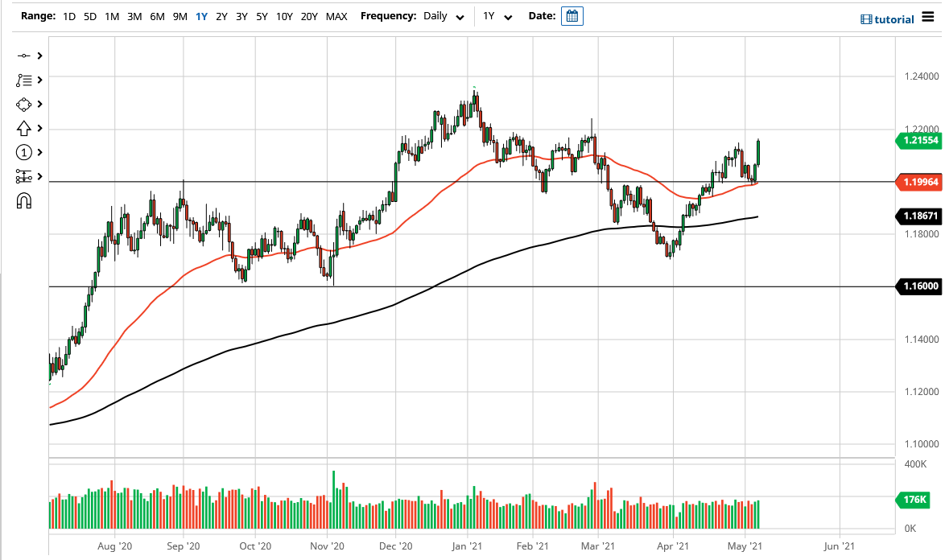Select the Fibonacci retracement tool
The image size is (945, 560).
tap(23, 80)
